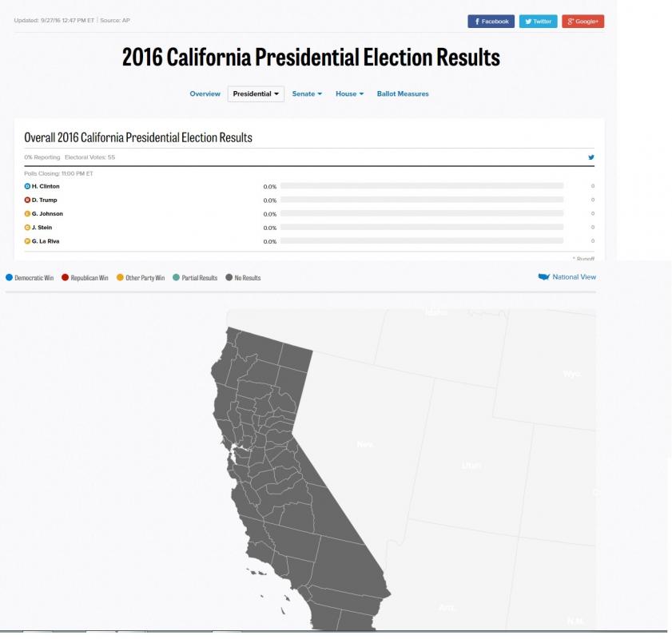Click G. Johnson's yellow party icon
The image size is (672, 639).
27,214
